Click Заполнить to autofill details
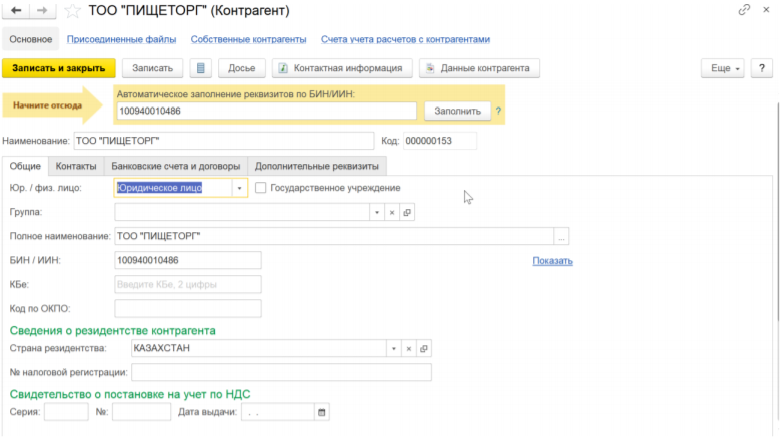The width and height of the screenshot is (784, 448). click(x=457, y=111)
